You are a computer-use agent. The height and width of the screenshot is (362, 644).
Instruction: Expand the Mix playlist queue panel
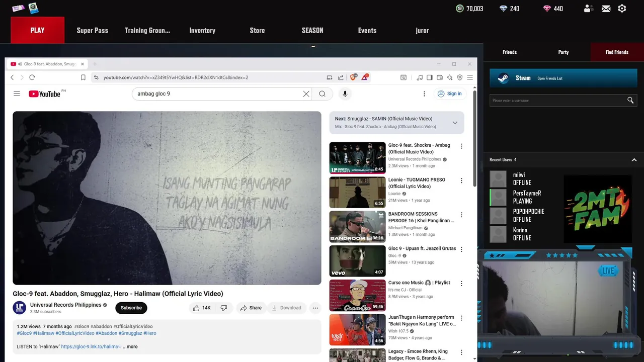(455, 123)
